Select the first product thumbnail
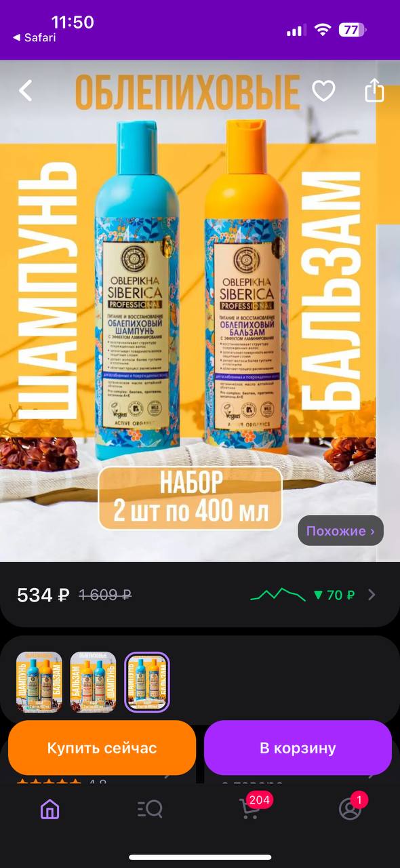The image size is (400, 868). [x=39, y=682]
